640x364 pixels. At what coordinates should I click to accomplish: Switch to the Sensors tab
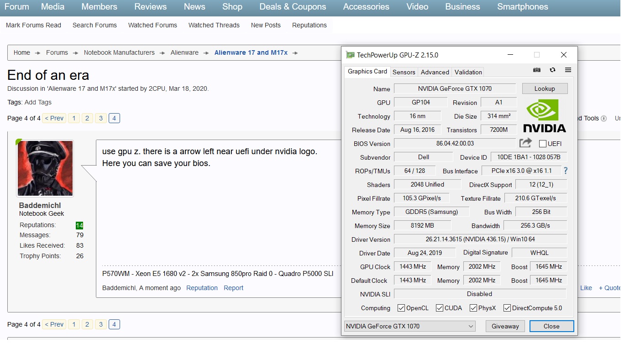(x=404, y=72)
